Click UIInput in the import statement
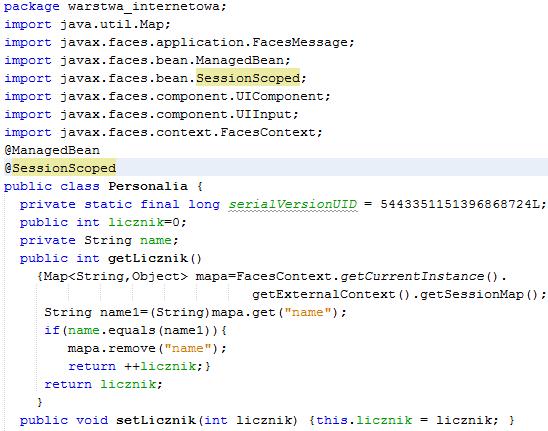 [264, 115]
